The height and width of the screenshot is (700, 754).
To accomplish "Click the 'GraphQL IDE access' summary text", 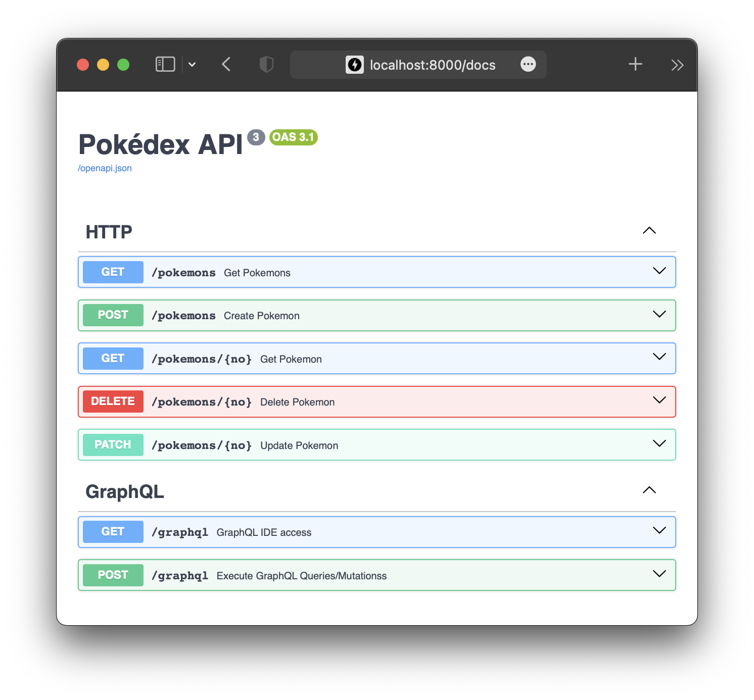I will tap(264, 532).
